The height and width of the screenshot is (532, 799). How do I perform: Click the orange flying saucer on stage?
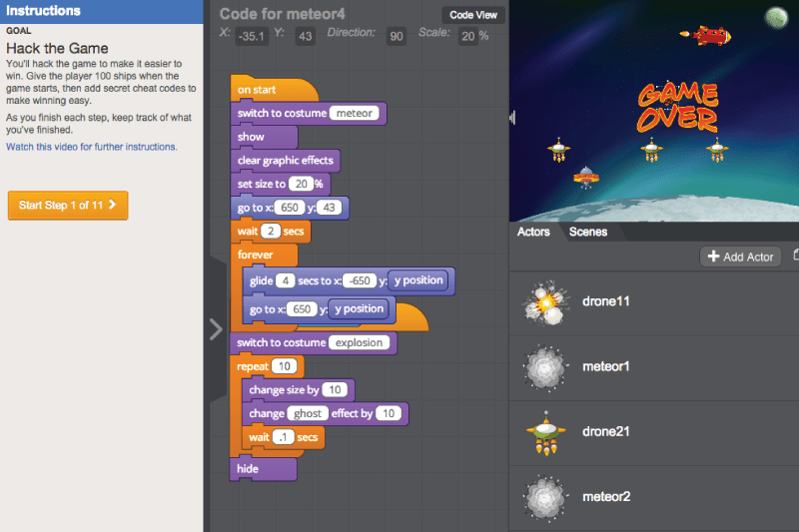click(x=586, y=177)
